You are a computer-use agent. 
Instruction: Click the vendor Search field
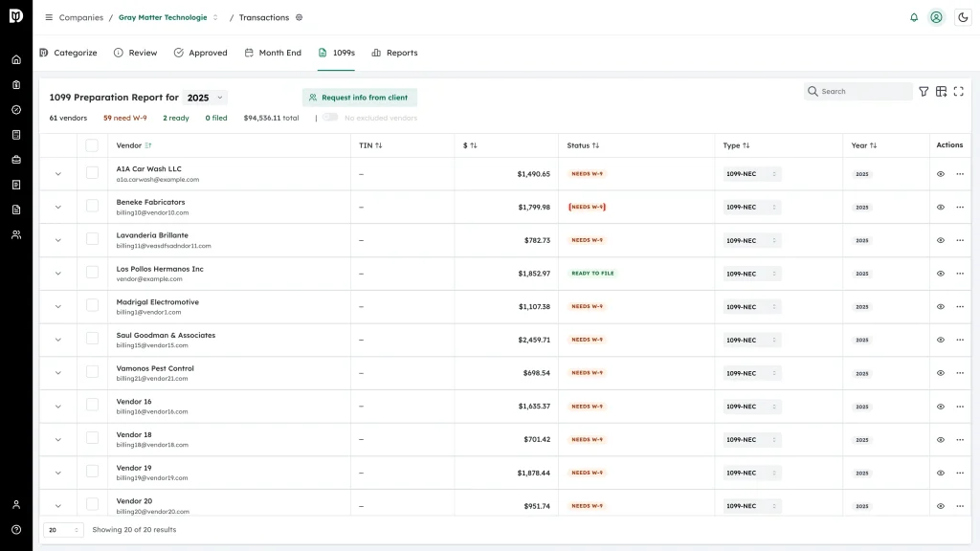(858, 91)
